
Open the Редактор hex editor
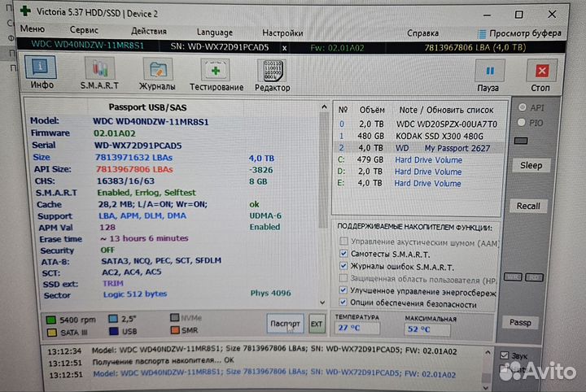click(x=272, y=76)
